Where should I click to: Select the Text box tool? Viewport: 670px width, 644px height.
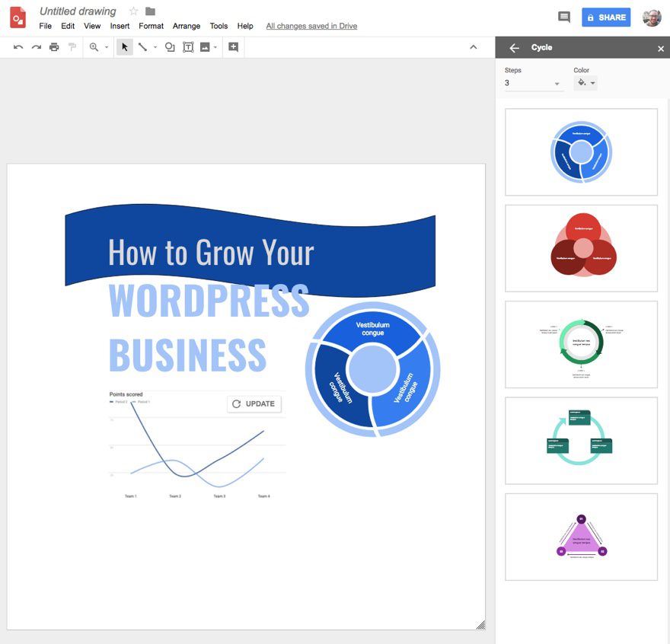(x=188, y=46)
